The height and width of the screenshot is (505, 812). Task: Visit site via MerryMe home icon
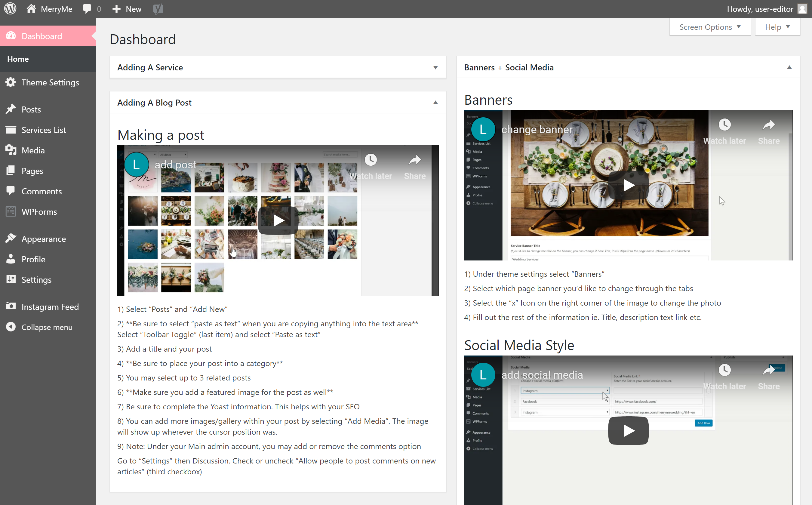pos(31,9)
